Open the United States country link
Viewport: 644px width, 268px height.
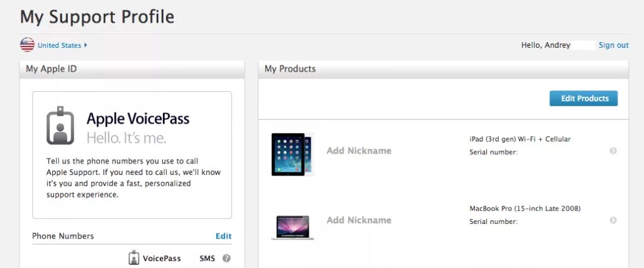pos(59,46)
